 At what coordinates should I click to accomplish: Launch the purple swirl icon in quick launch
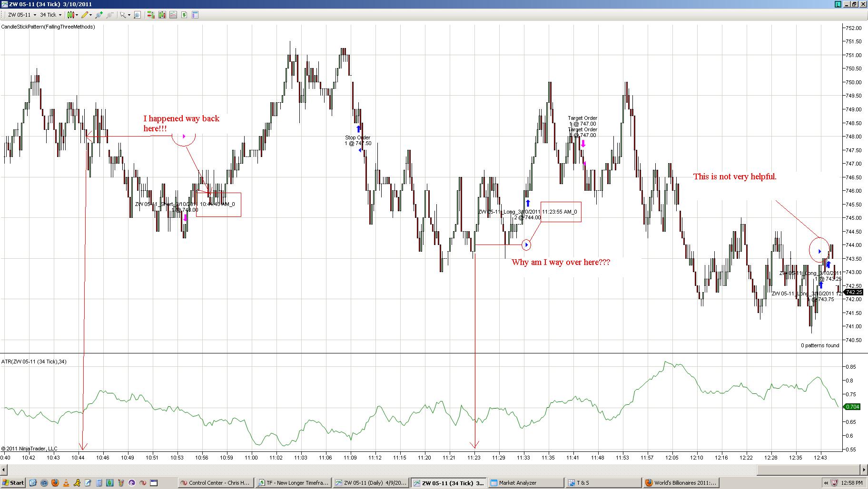coord(132,483)
